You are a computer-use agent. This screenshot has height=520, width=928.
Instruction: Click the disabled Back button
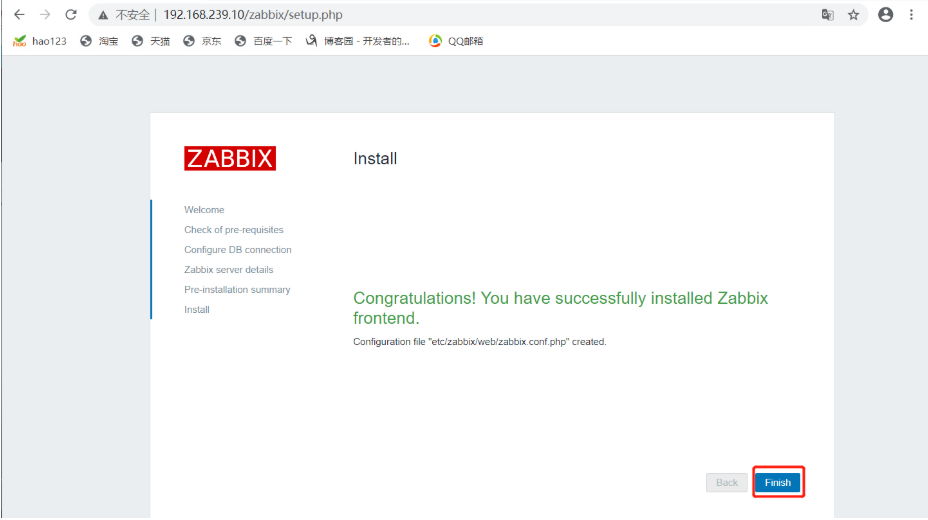coord(727,483)
